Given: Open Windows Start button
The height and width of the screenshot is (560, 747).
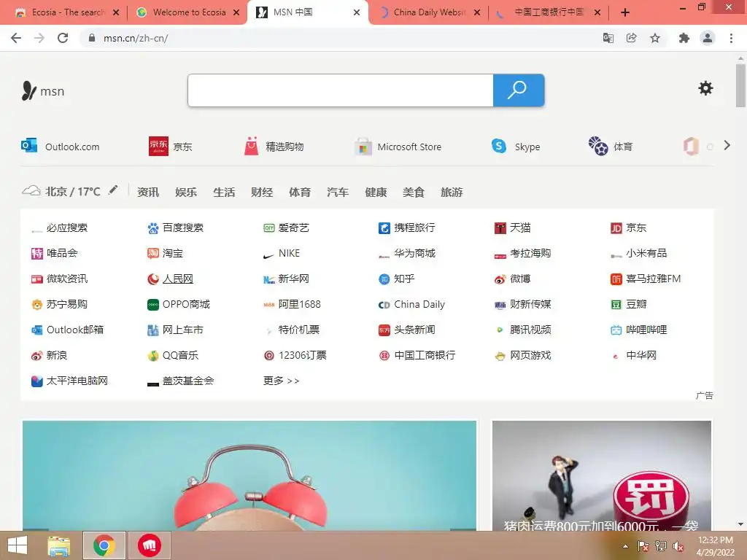Looking at the screenshot, I should pos(18,545).
